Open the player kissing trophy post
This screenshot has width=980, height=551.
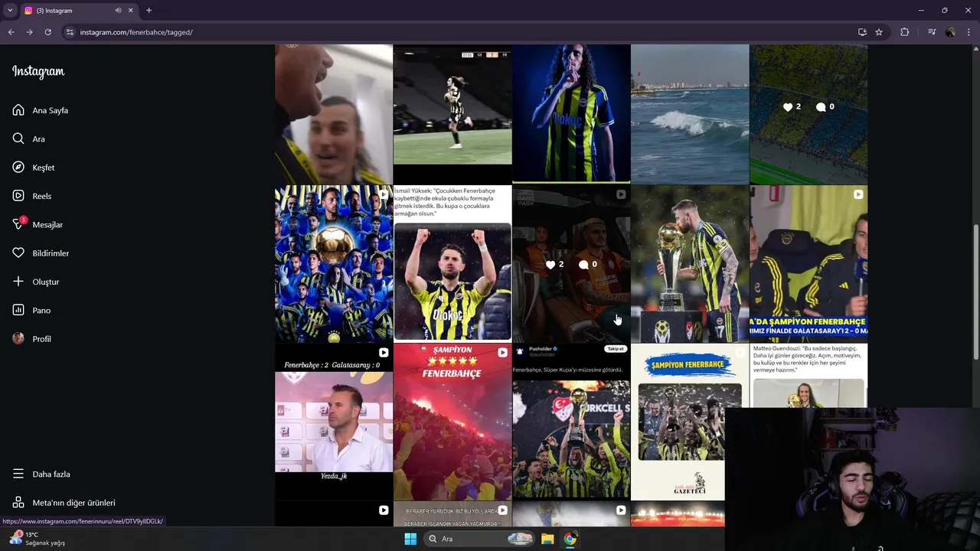[x=690, y=263]
